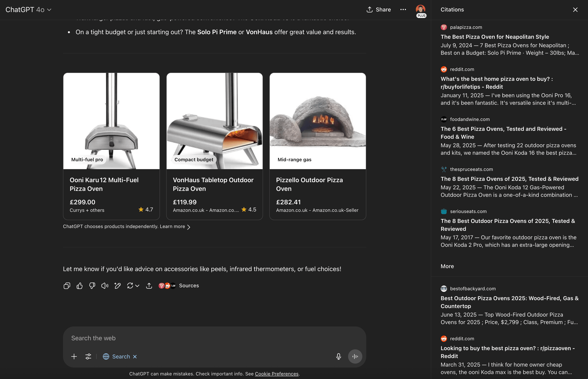Click the thespruceeats.com favicon

(x=444, y=169)
